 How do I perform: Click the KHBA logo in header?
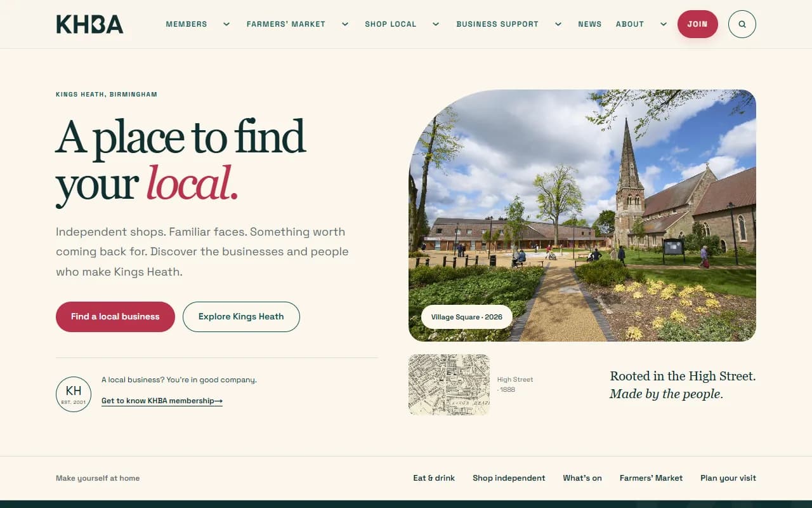tap(89, 24)
